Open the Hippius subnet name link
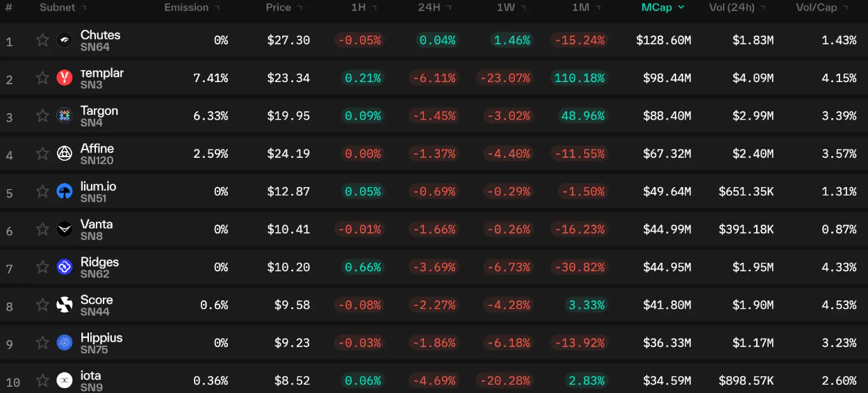868x393 pixels. coord(101,337)
